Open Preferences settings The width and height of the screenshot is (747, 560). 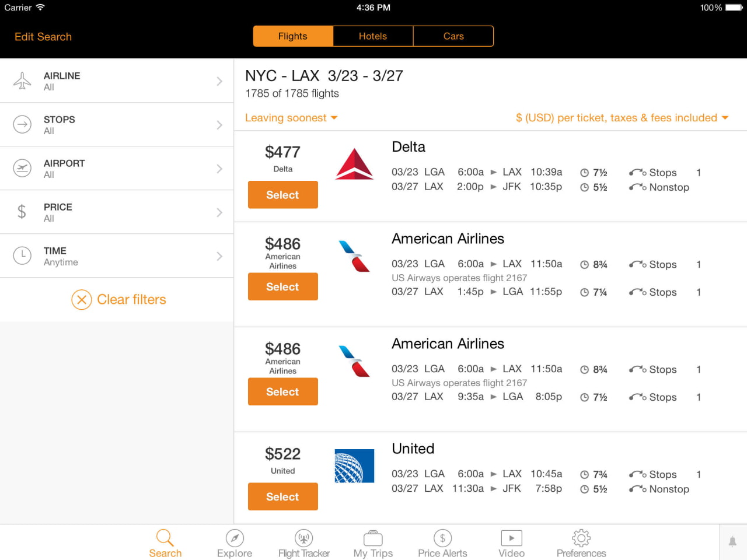pyautogui.click(x=581, y=542)
